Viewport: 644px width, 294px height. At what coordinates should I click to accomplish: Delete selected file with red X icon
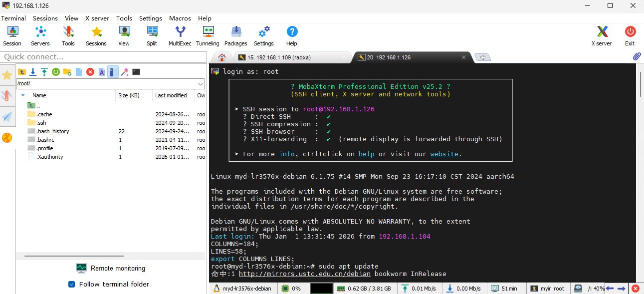pyautogui.click(x=90, y=72)
